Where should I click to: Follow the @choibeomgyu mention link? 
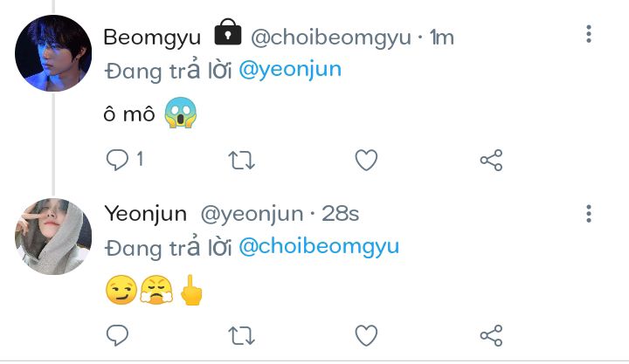click(x=319, y=247)
